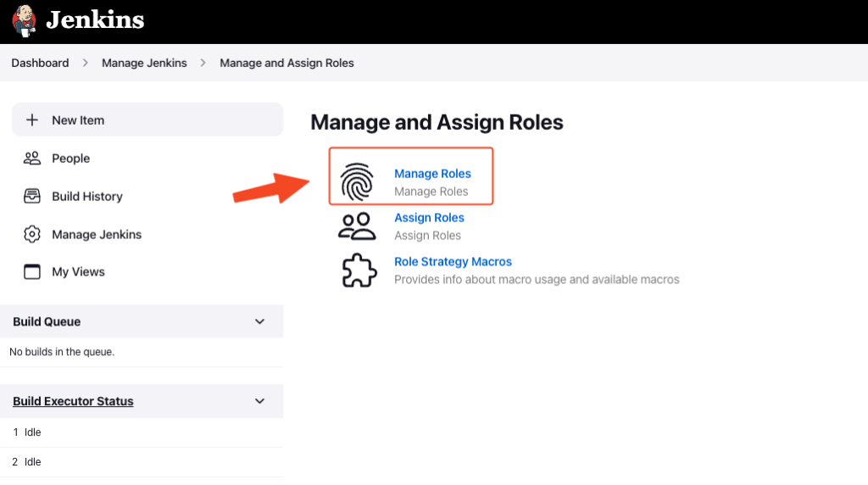Open My Views in sidebar
Screen dimensions: 868x485
click(78, 272)
